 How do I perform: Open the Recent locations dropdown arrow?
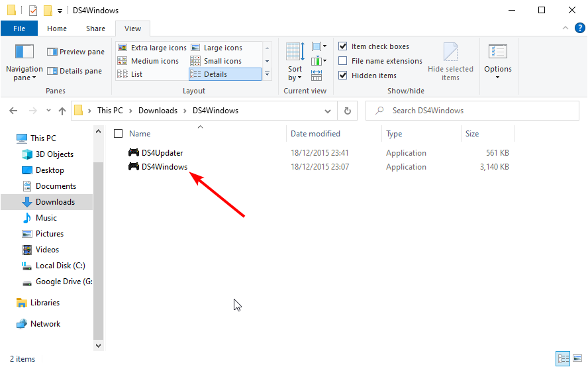point(48,111)
